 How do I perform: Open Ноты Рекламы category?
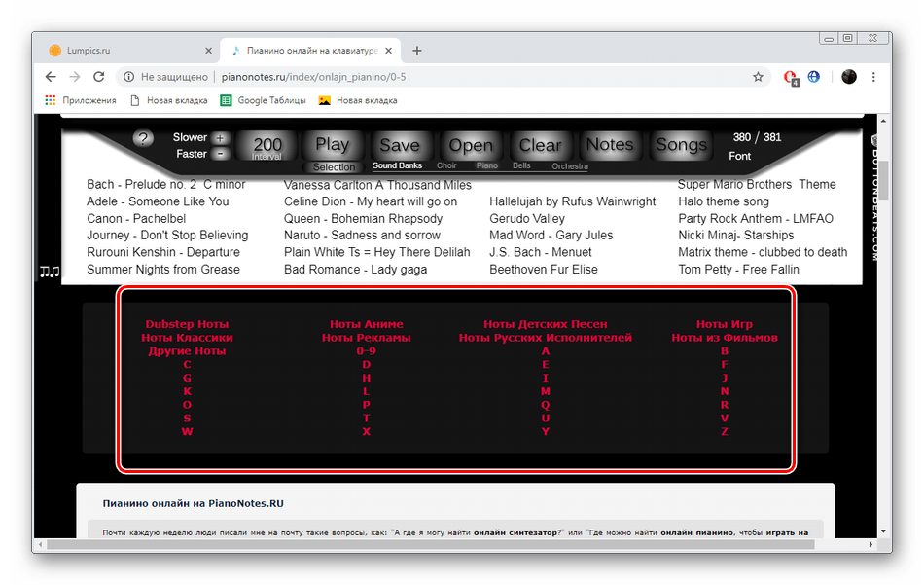tap(366, 338)
